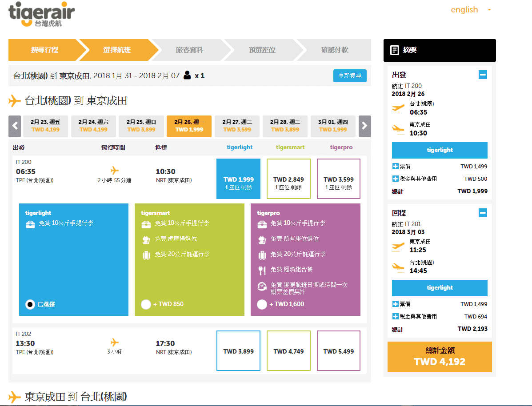The height and width of the screenshot is (406, 532).
Task: Choose IT 200 tigersmart fare TWD 2,849
Action: click(x=289, y=179)
